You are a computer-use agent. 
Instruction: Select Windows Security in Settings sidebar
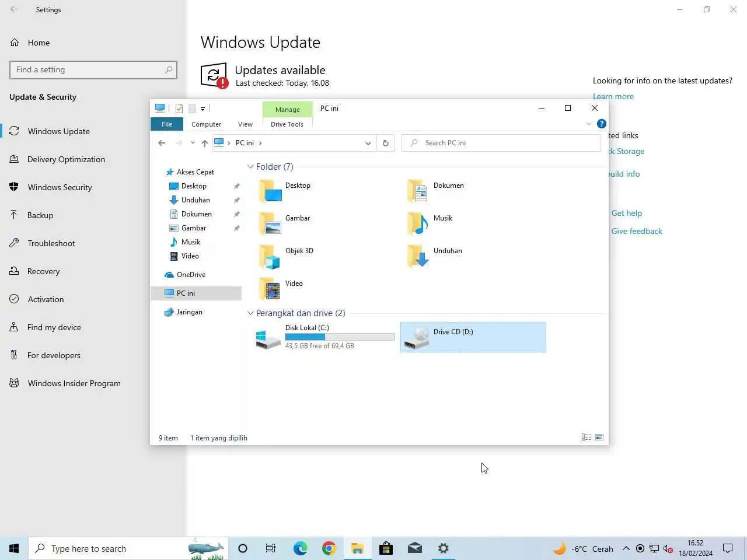coord(60,187)
